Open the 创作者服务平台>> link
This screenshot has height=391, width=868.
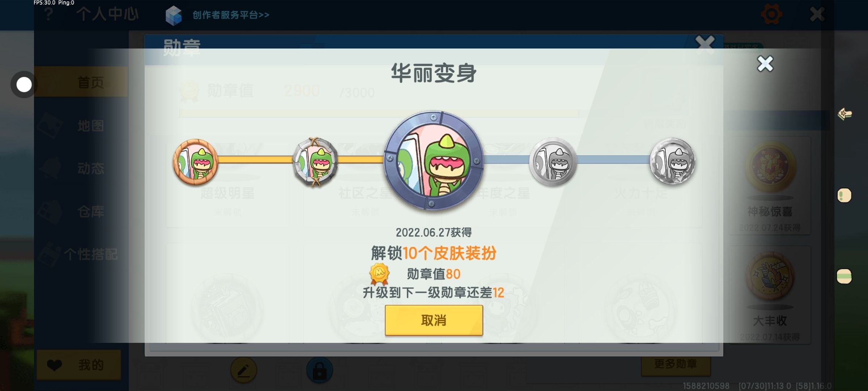tap(231, 15)
